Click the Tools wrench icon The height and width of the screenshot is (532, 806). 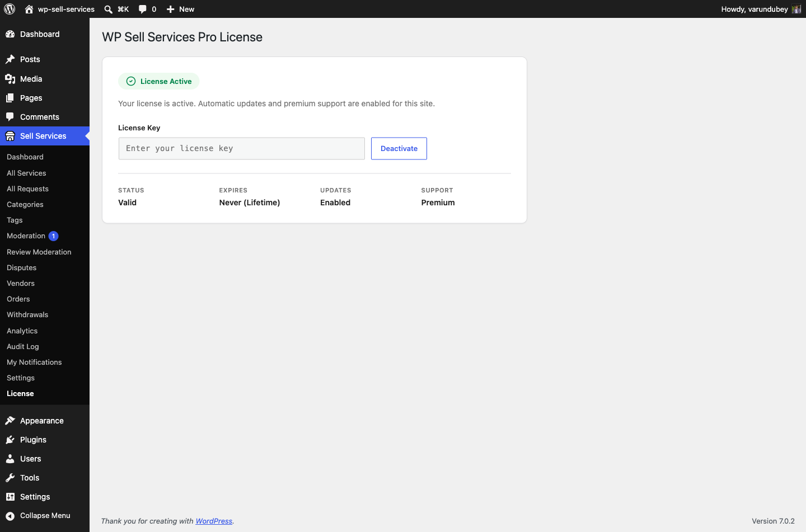pyautogui.click(x=10, y=478)
